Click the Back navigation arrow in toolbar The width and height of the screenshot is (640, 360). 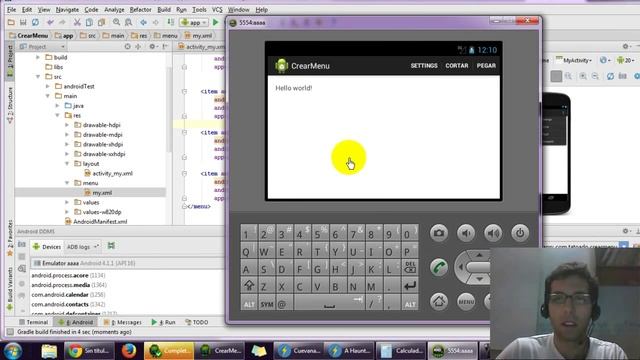[143, 22]
